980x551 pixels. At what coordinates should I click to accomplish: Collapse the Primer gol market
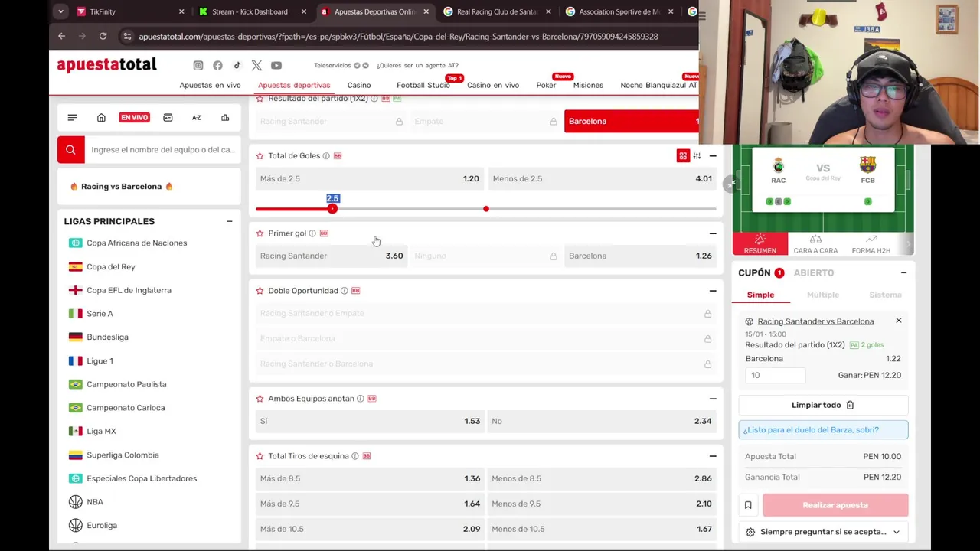pyautogui.click(x=713, y=233)
